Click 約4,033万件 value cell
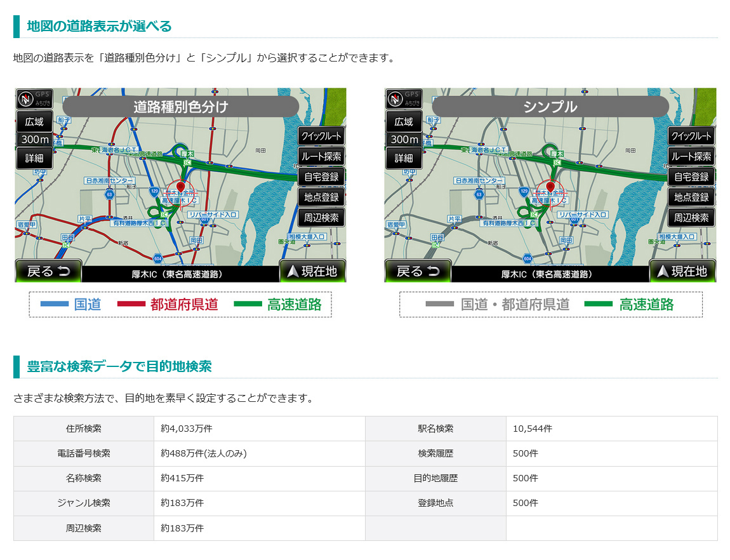The image size is (730, 560). pos(260,429)
